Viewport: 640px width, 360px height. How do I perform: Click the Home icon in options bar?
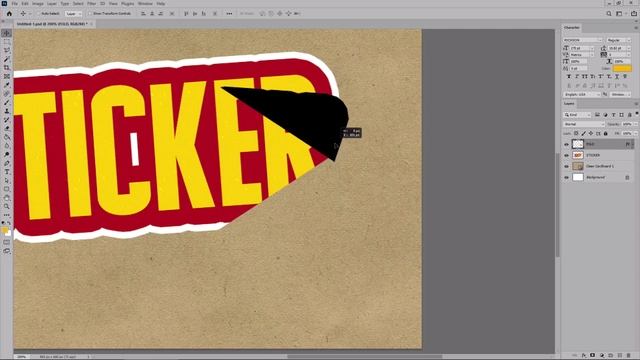(x=9, y=13)
